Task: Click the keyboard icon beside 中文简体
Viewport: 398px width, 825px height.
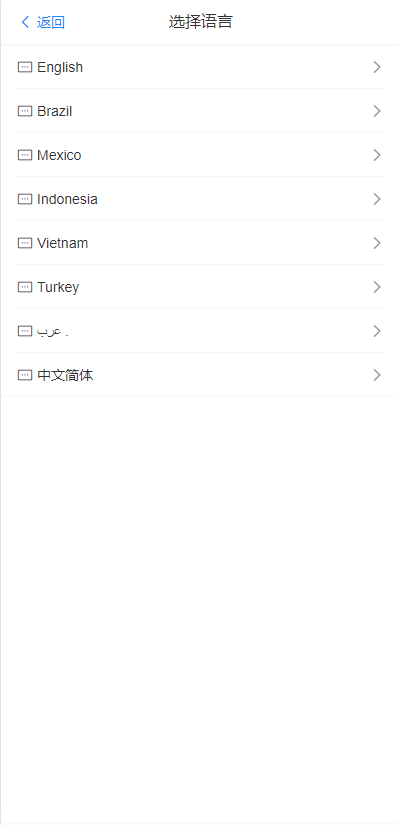Action: [x=25, y=375]
